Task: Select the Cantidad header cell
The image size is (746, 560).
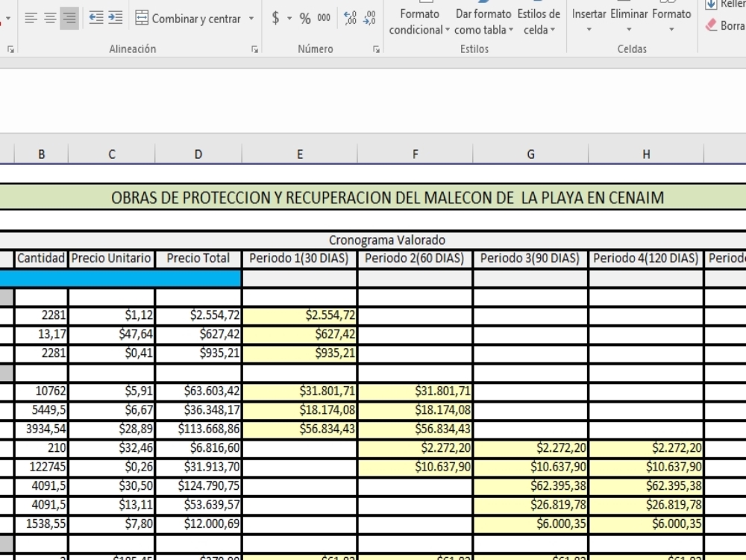Action: (x=41, y=259)
